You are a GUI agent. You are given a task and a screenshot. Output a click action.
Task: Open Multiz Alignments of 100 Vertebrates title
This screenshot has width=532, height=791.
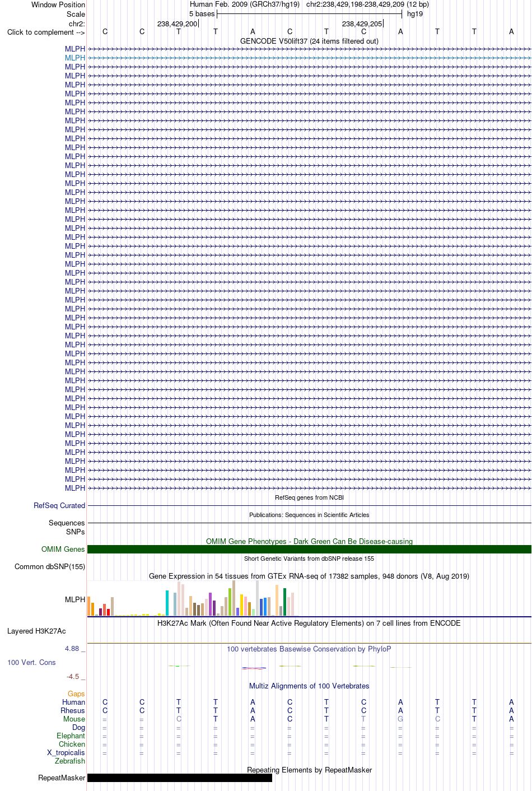(309, 686)
